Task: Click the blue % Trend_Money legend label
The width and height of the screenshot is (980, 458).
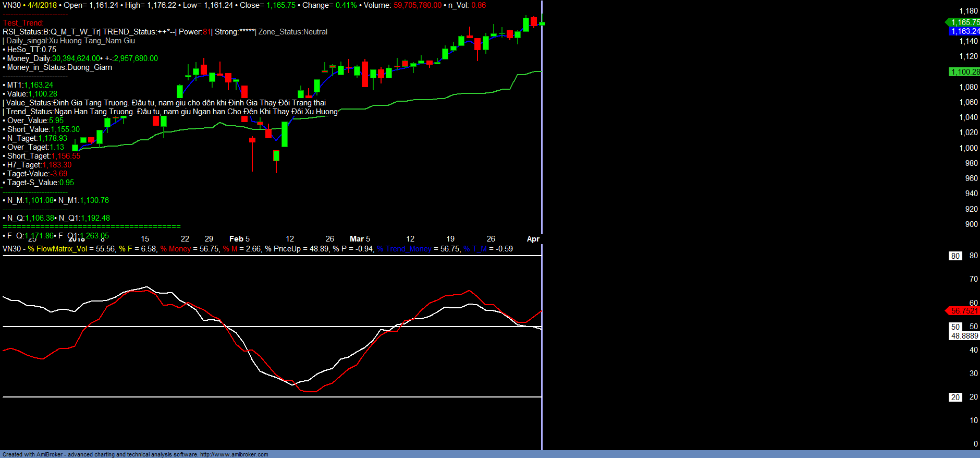Action: click(404, 249)
